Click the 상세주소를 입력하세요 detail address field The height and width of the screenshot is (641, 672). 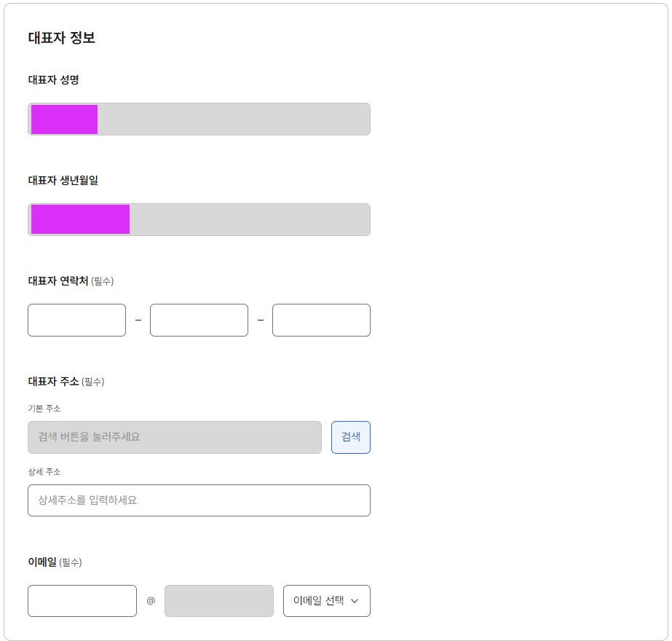[199, 500]
